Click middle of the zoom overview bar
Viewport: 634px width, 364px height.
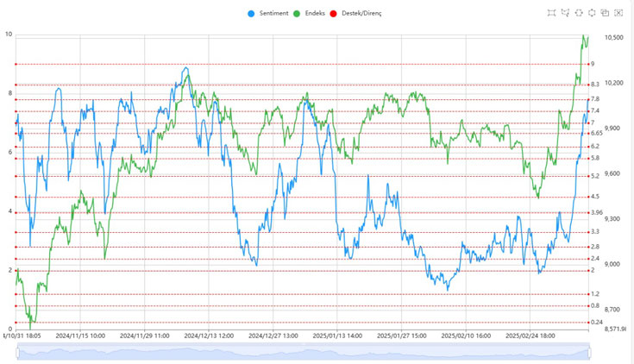click(303, 351)
